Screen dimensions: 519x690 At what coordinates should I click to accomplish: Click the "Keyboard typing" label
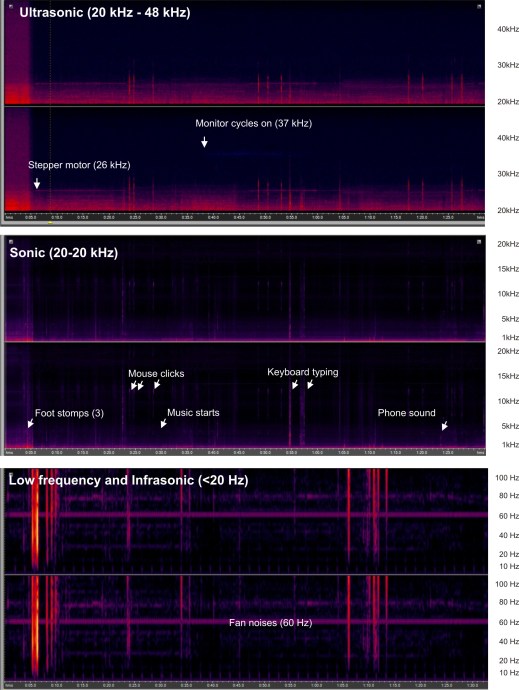coord(303,372)
